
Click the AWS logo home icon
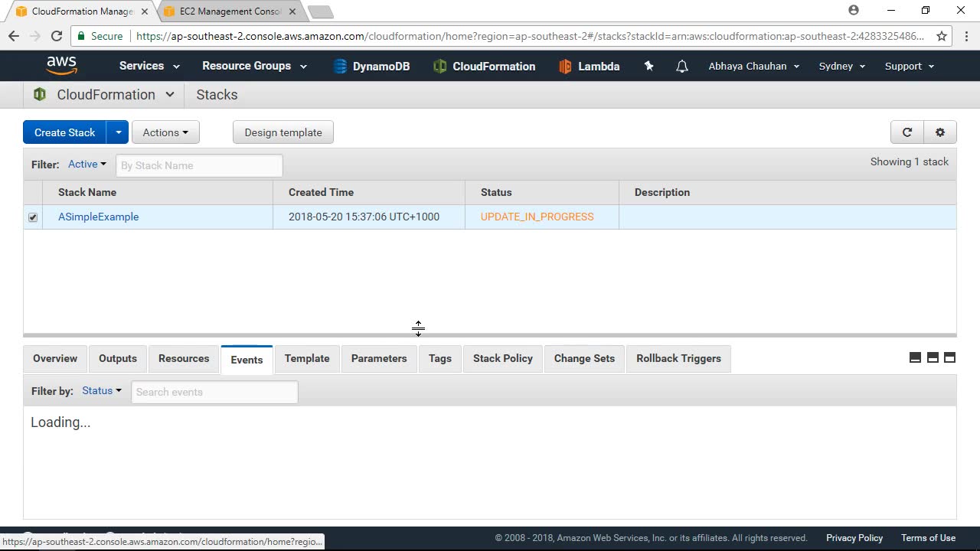coord(61,66)
